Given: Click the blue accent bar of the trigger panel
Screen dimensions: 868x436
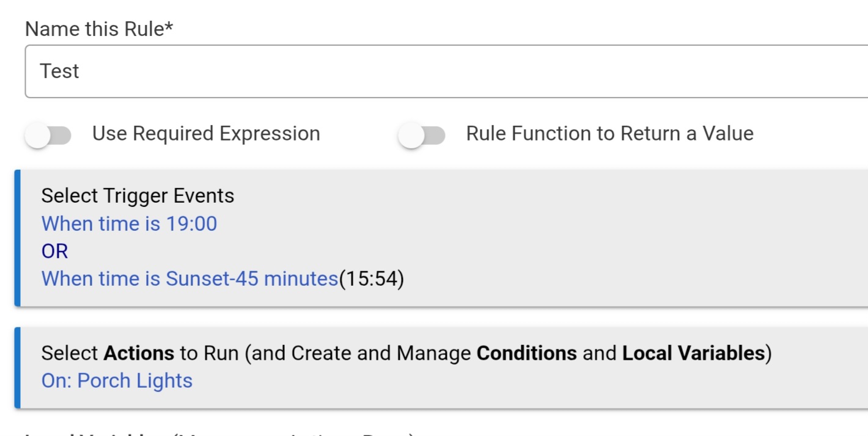Looking at the screenshot, I should [x=18, y=238].
